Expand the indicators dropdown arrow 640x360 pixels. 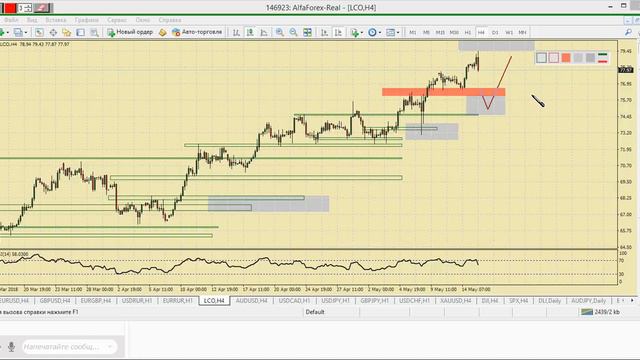362,32
